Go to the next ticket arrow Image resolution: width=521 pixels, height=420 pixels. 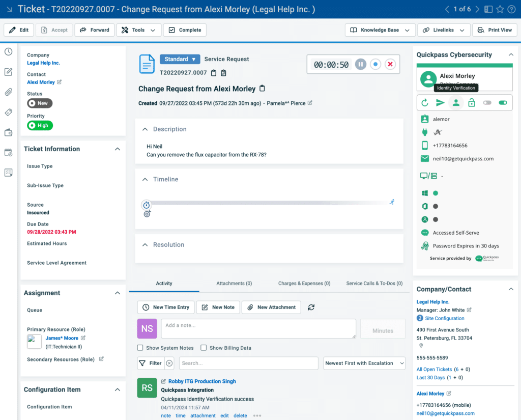[x=477, y=9]
